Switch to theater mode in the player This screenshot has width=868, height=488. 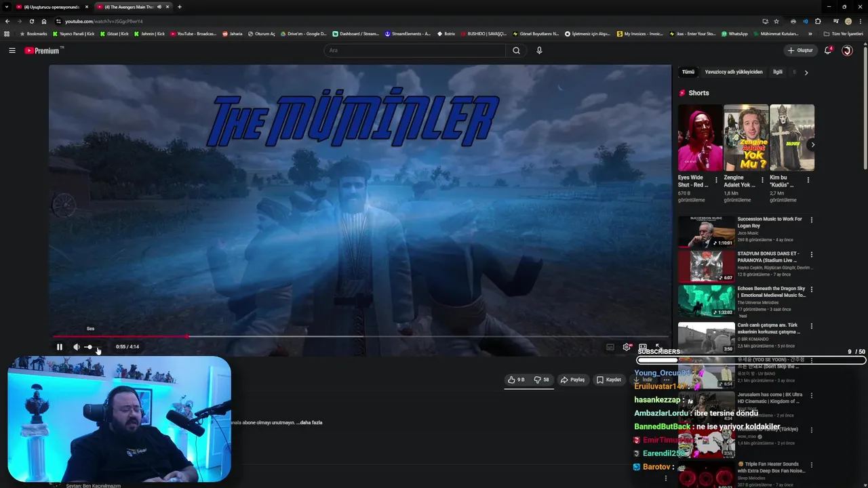643,347
